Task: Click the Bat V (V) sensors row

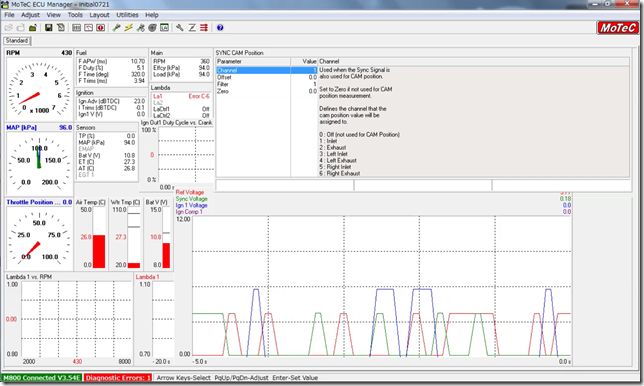Action: pos(106,156)
